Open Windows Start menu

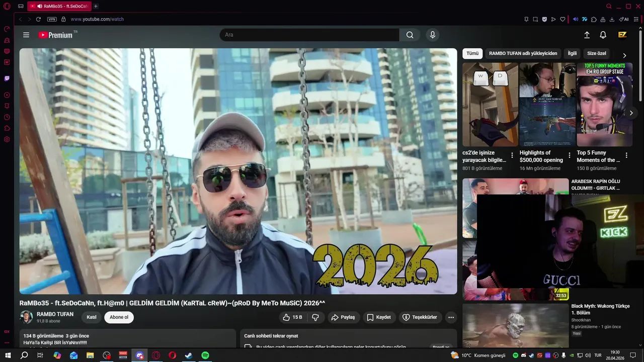(8, 355)
